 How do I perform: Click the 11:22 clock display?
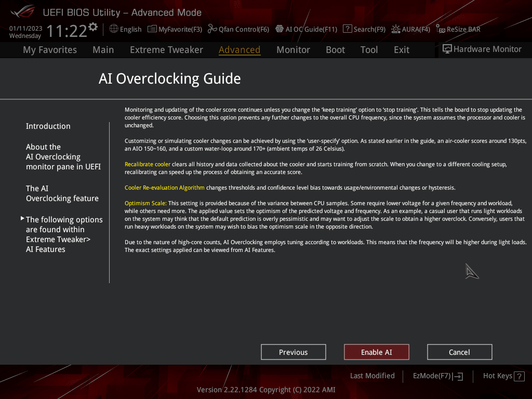point(67,31)
